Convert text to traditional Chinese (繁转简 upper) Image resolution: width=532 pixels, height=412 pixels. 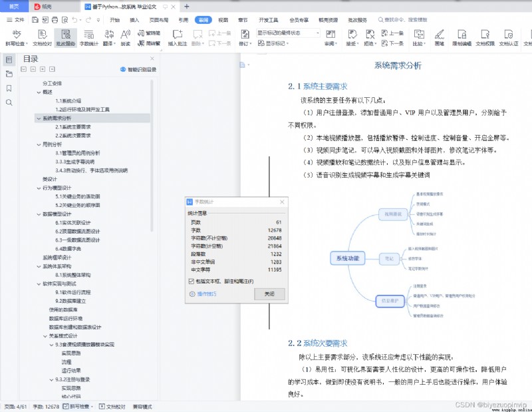click(x=149, y=33)
